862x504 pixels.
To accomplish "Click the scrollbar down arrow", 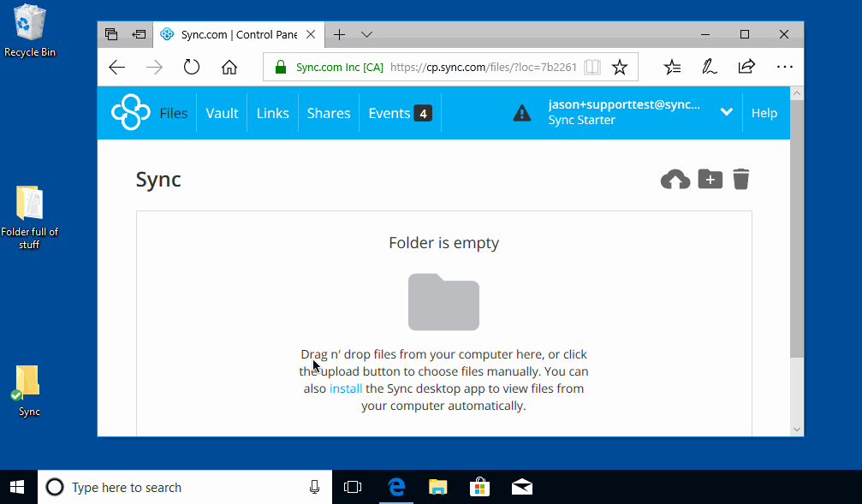I will pyautogui.click(x=797, y=430).
